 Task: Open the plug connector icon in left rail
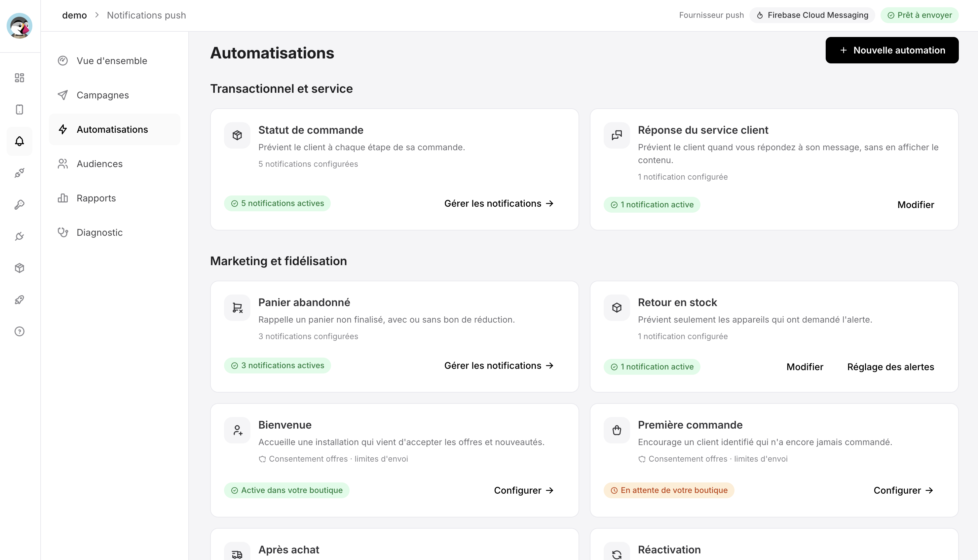coord(19,173)
